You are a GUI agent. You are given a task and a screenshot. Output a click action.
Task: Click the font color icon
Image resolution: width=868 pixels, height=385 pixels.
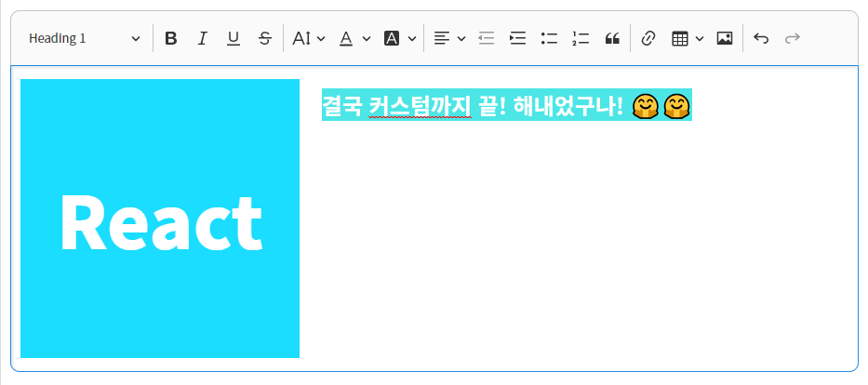pyautogui.click(x=346, y=38)
